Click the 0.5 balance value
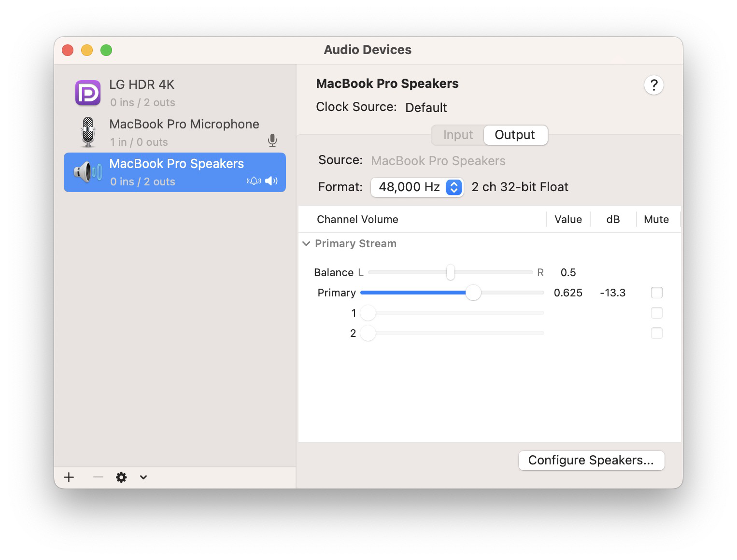Viewport: 737px width, 560px height. (568, 272)
